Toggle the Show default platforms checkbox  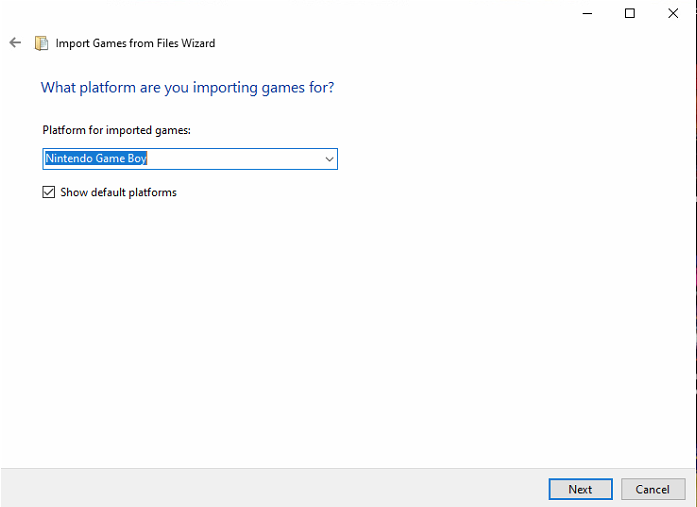pos(48,192)
